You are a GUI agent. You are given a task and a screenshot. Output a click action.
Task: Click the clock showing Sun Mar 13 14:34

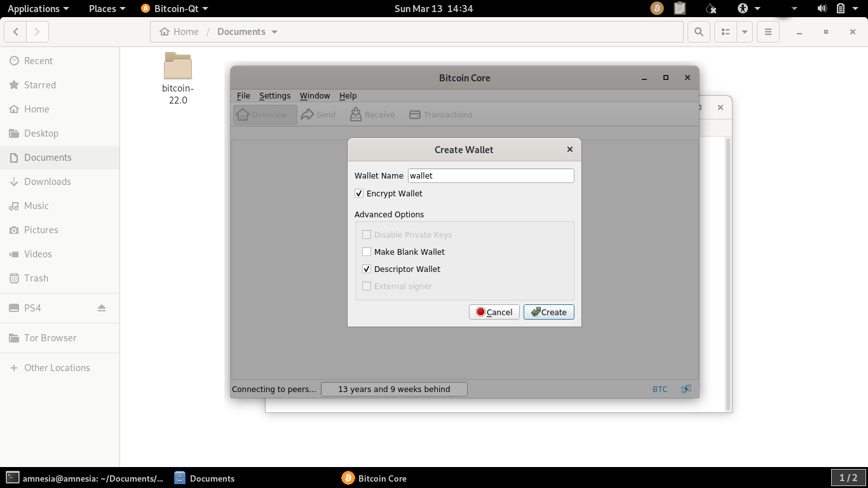pyautogui.click(x=433, y=8)
